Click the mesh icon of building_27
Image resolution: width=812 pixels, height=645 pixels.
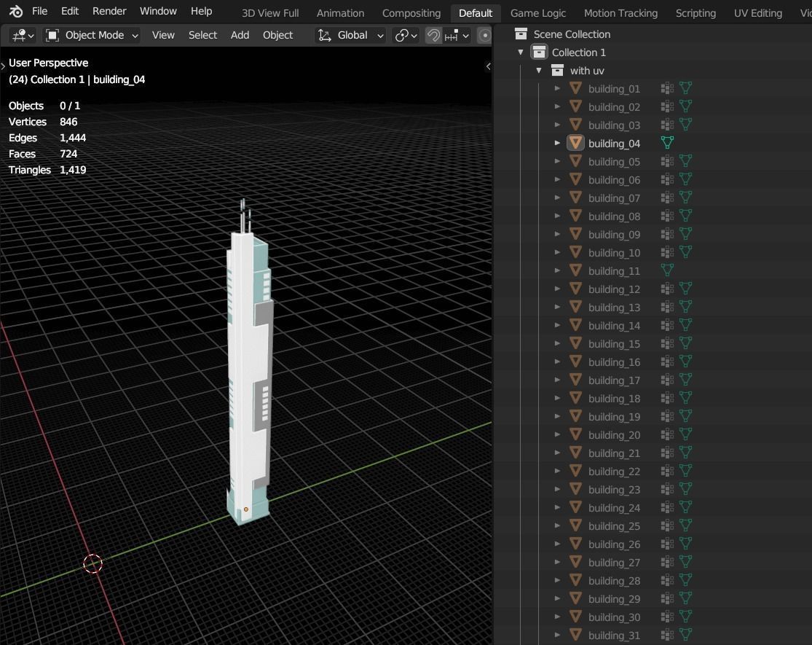click(x=575, y=562)
